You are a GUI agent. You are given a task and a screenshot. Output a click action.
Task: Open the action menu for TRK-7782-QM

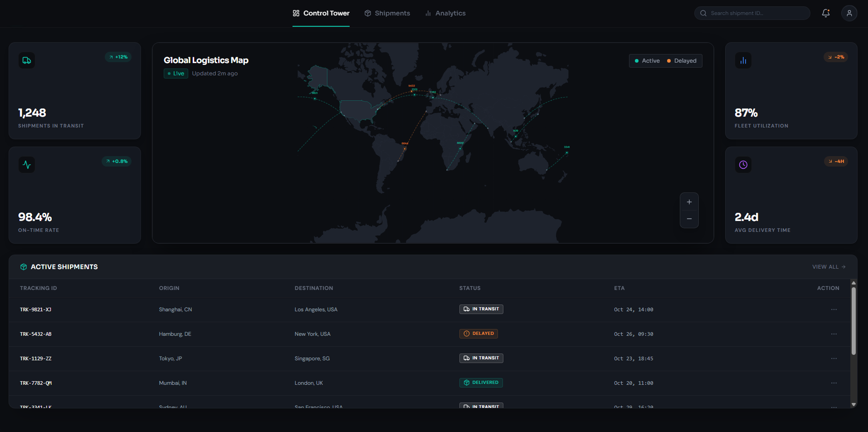(834, 383)
